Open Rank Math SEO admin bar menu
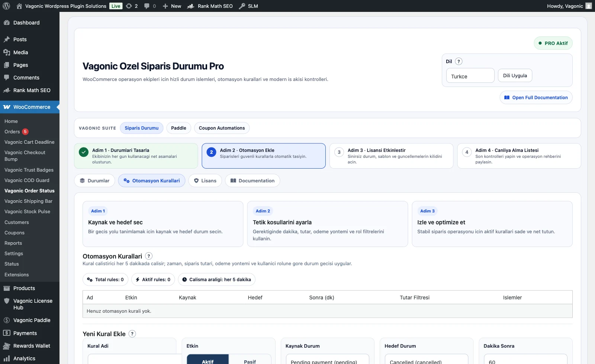595x364 pixels. [210, 6]
